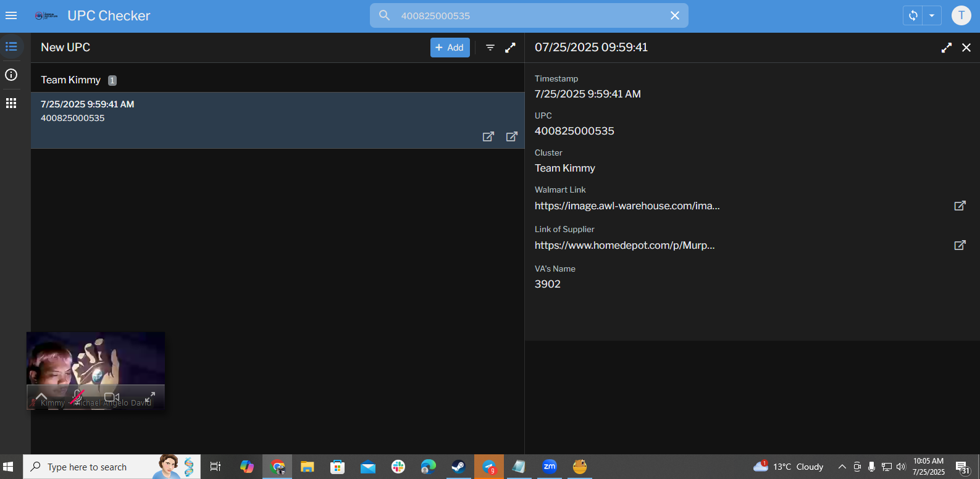Expand the sync options dropdown arrow
Screen dimensions: 980x479
pyautogui.click(x=932, y=15)
